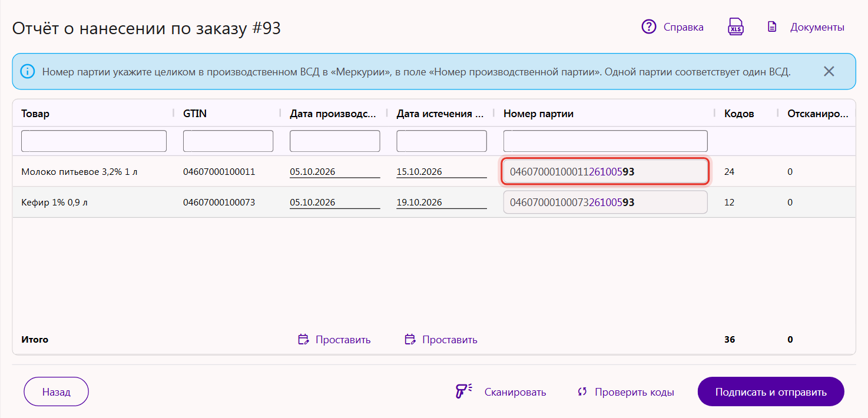Click the Проверить коды button label
868x418 pixels.
tap(634, 392)
